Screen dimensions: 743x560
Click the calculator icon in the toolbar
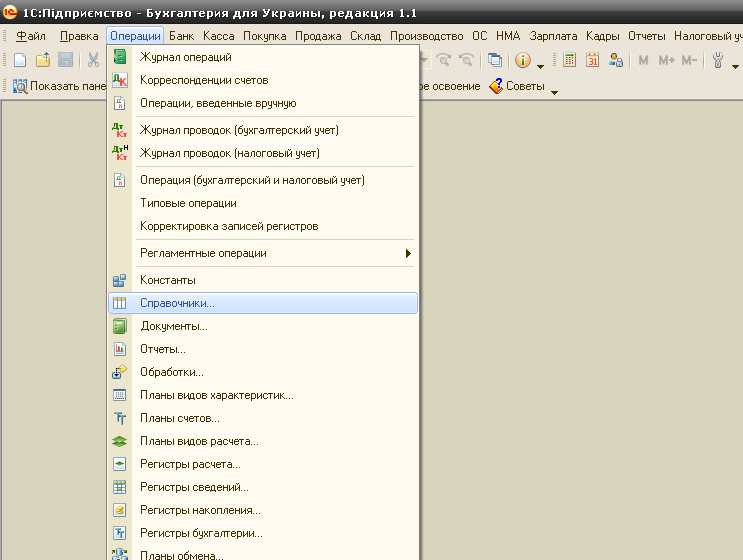pos(569,60)
